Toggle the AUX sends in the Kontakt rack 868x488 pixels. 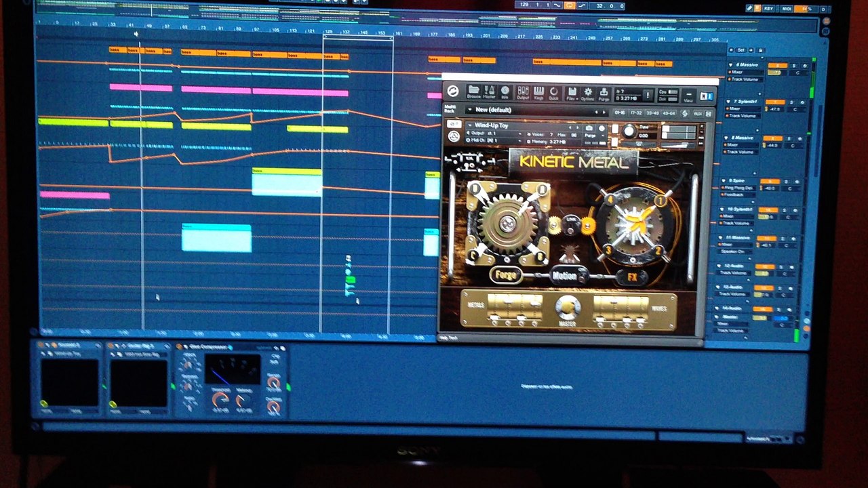pyautogui.click(x=698, y=113)
